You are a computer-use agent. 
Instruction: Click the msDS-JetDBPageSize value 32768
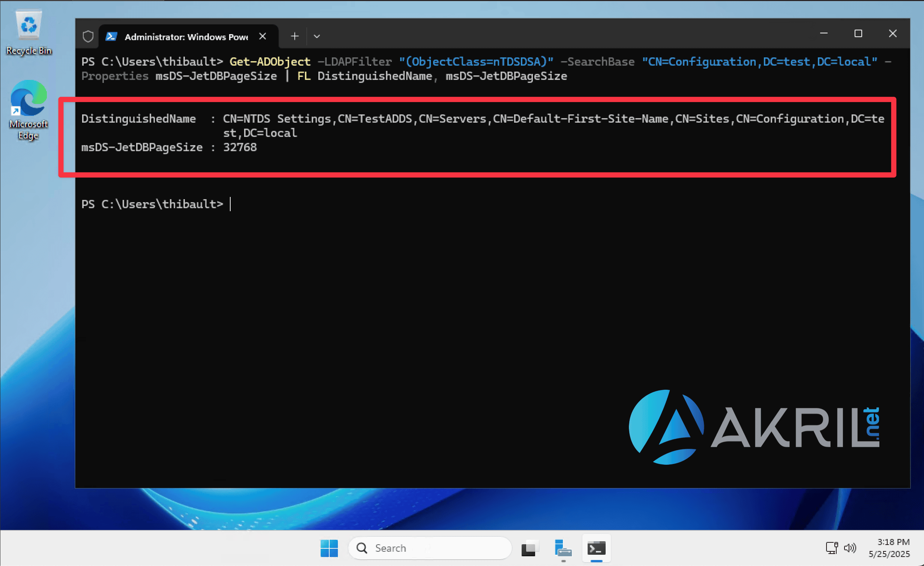tap(240, 147)
